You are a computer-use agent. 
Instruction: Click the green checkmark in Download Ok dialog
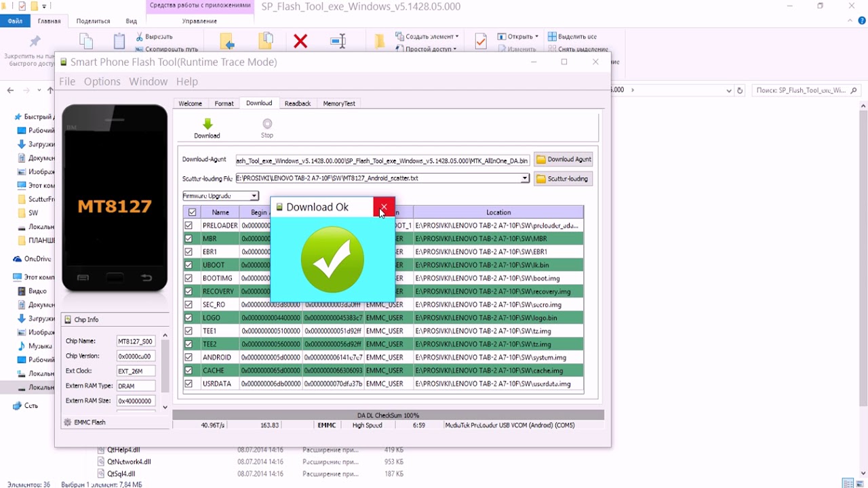point(332,260)
